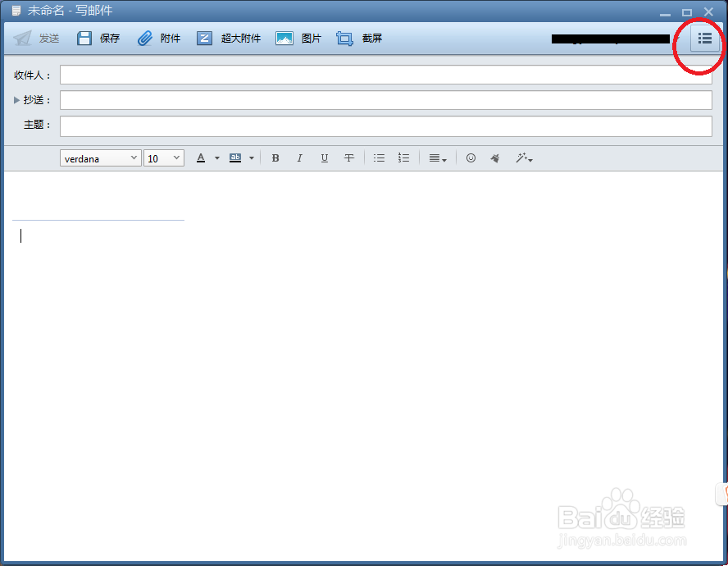Insert a bulleted list
This screenshot has width=728, height=566.
pos(380,158)
